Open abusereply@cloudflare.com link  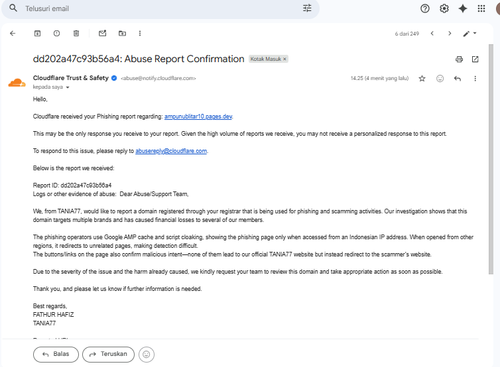(x=171, y=151)
